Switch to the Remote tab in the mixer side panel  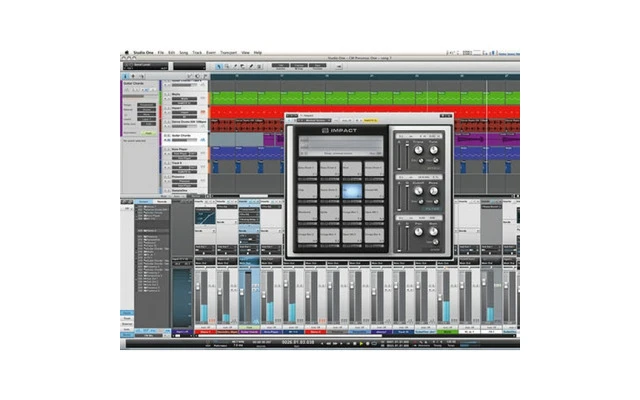pos(162,202)
